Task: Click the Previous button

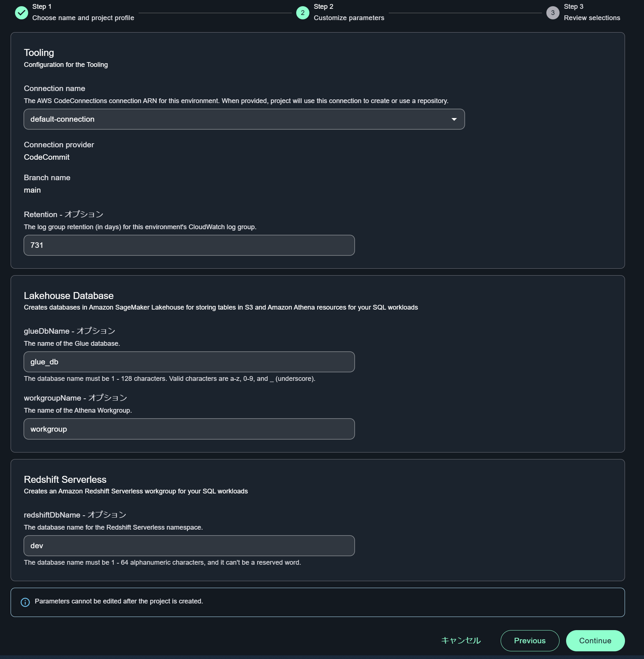Action: coord(530,641)
